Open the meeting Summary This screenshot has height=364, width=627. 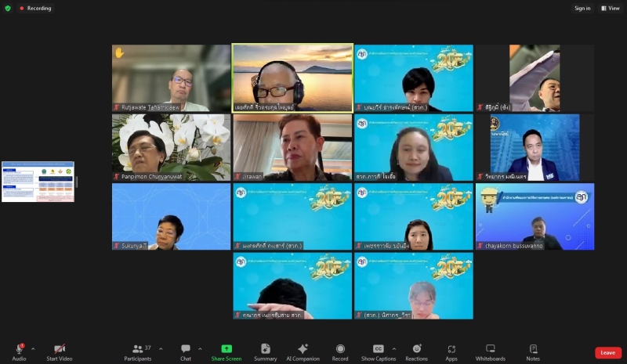[266, 349]
